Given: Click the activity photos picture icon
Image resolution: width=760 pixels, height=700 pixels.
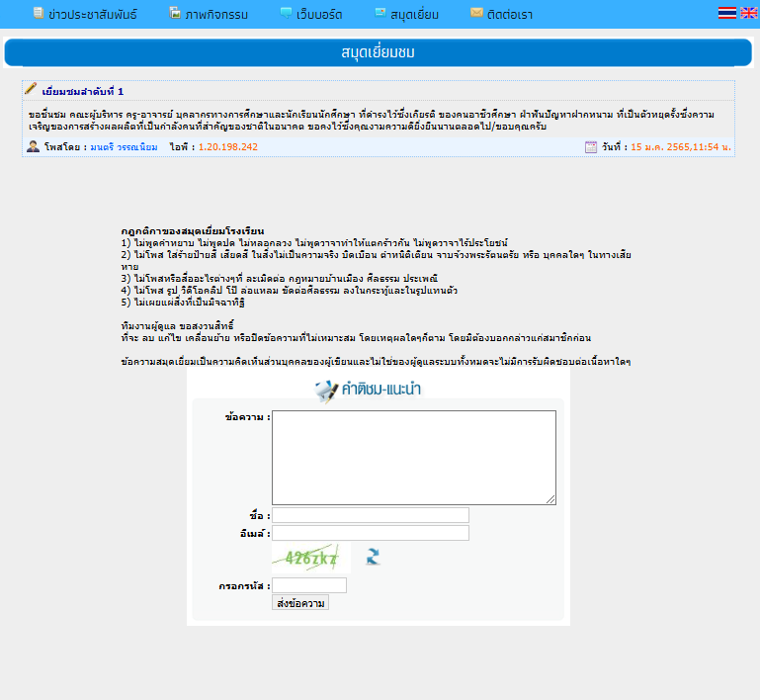Looking at the screenshot, I should (175, 13).
